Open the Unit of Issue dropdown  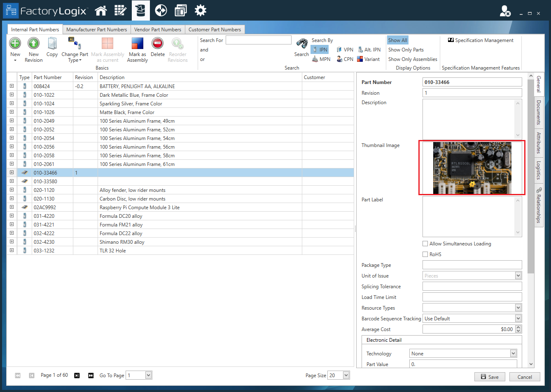(518, 275)
